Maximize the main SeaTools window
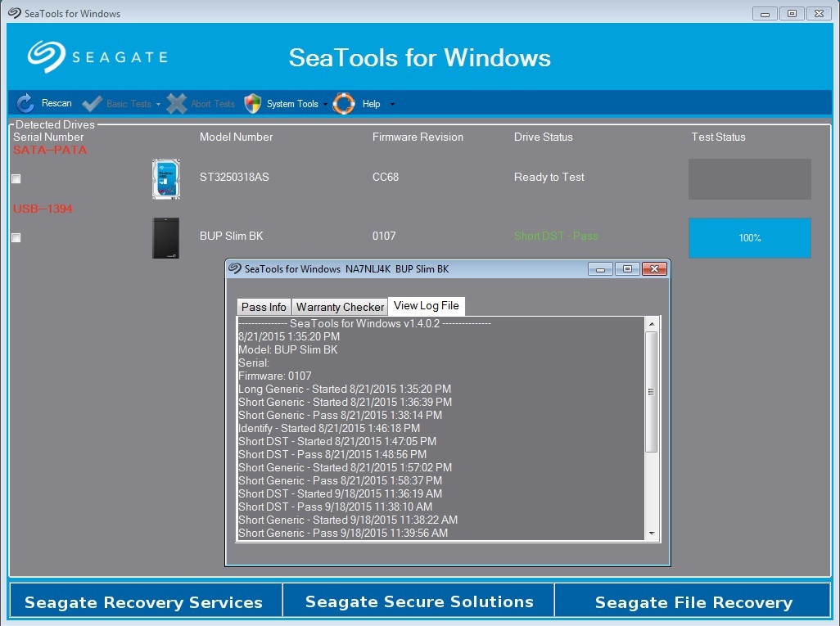This screenshot has height=626, width=840. [x=792, y=13]
